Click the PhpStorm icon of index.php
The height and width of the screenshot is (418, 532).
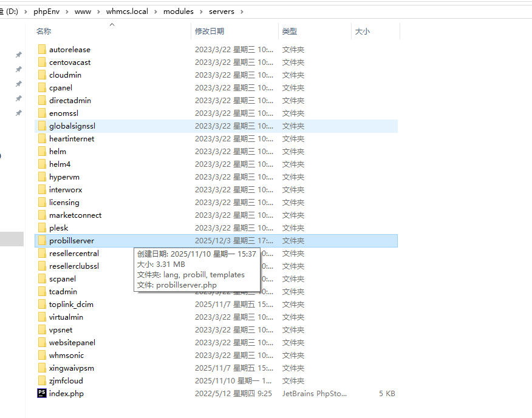[42, 394]
